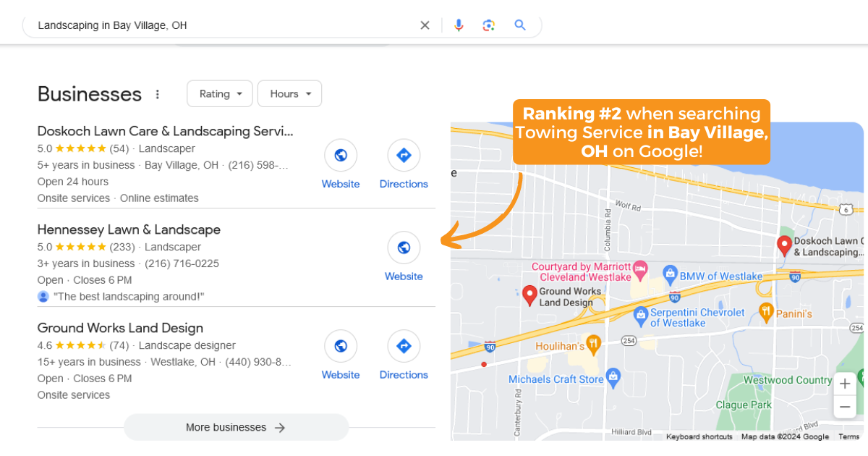
Task: Click the (54) review count for Doskoch
Action: (x=119, y=148)
